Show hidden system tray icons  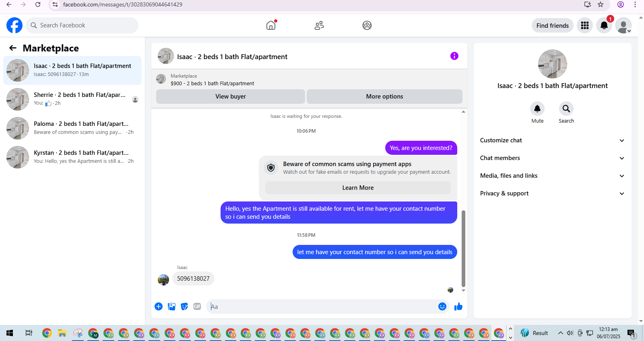[560, 333]
